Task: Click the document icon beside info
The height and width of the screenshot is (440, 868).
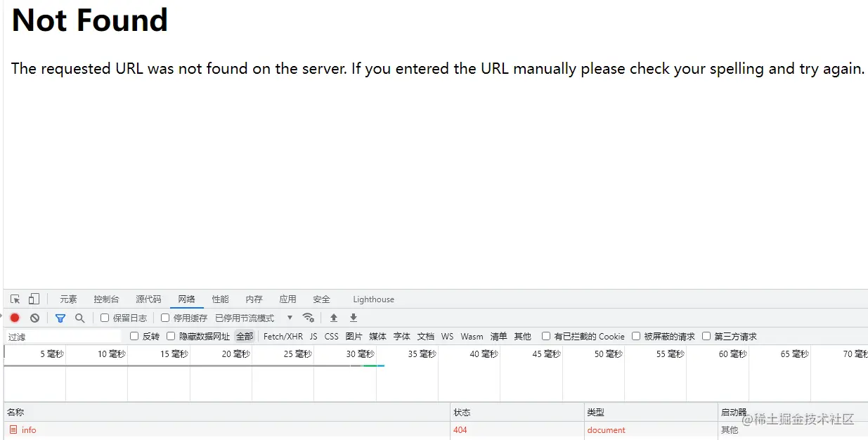Action: point(13,429)
